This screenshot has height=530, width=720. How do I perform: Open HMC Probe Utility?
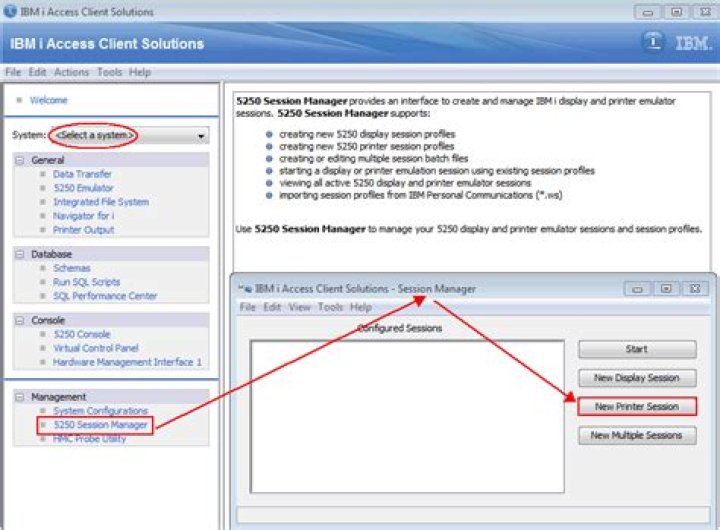90,439
